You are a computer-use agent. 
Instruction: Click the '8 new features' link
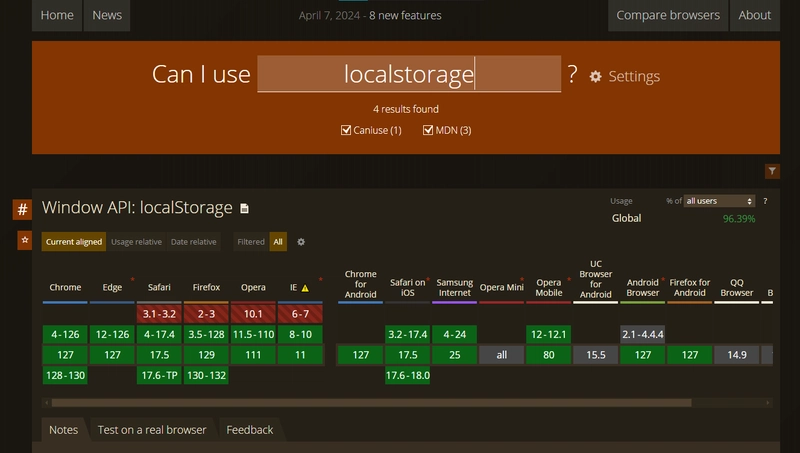coord(405,16)
